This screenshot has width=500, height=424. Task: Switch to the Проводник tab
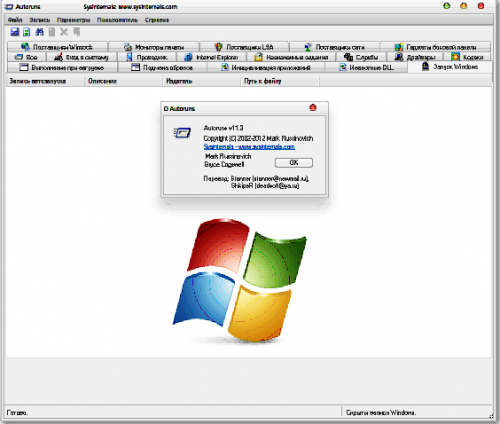pos(147,57)
